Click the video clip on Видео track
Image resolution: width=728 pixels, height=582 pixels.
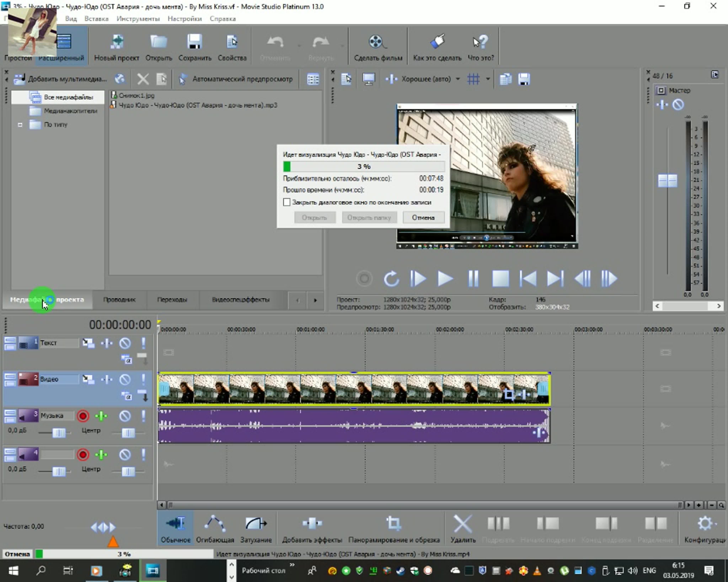click(354, 389)
